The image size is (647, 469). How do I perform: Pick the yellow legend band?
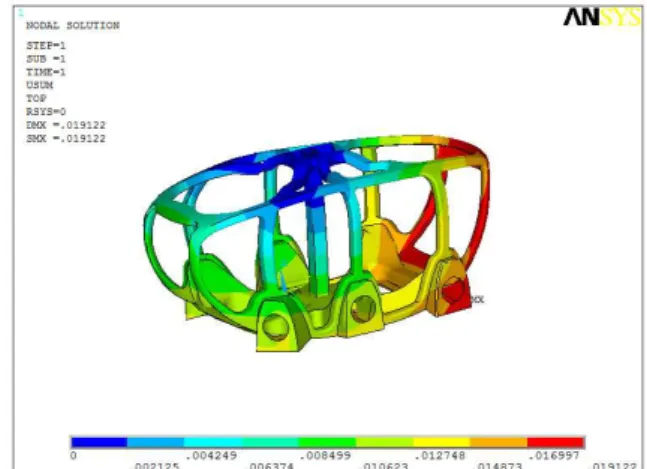point(442,442)
